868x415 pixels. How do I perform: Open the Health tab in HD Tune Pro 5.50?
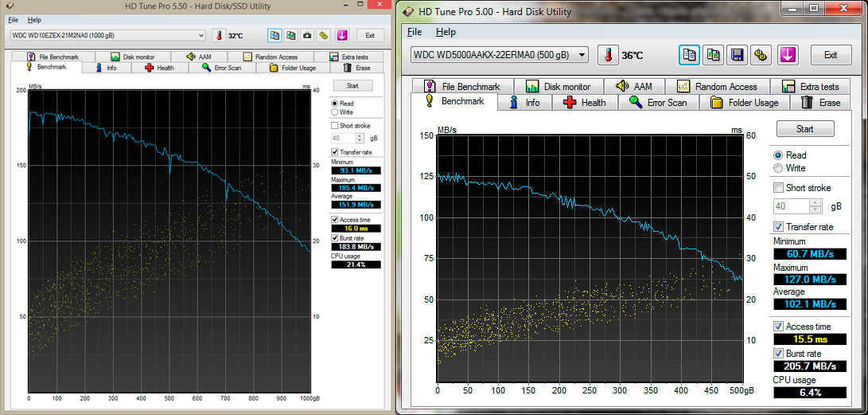159,68
